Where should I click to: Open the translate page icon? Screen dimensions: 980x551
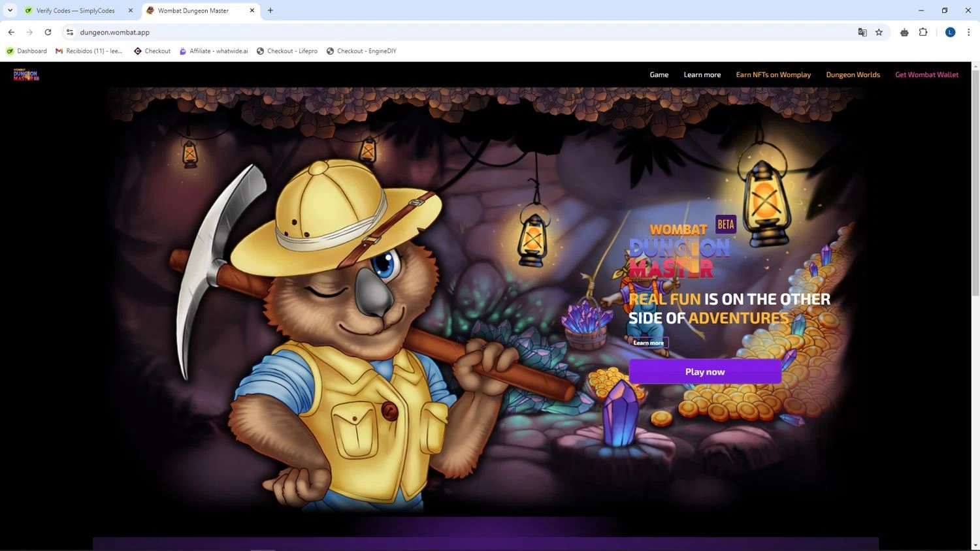point(862,32)
